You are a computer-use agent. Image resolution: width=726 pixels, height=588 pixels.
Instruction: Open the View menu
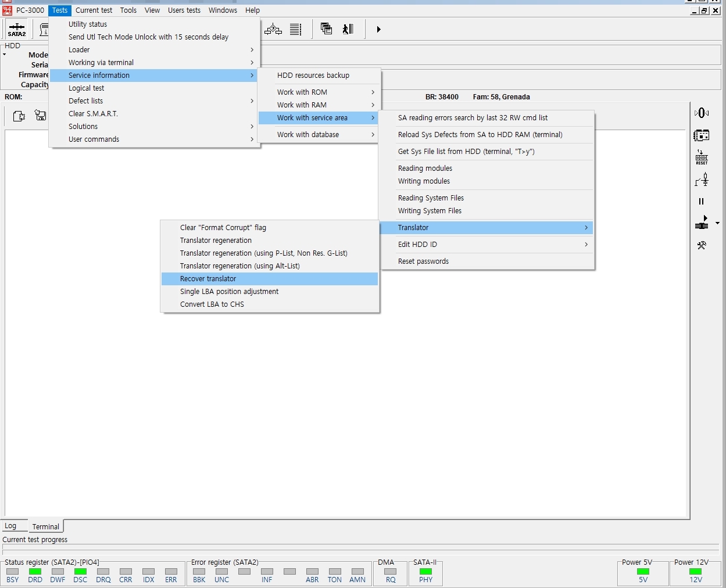(x=152, y=10)
